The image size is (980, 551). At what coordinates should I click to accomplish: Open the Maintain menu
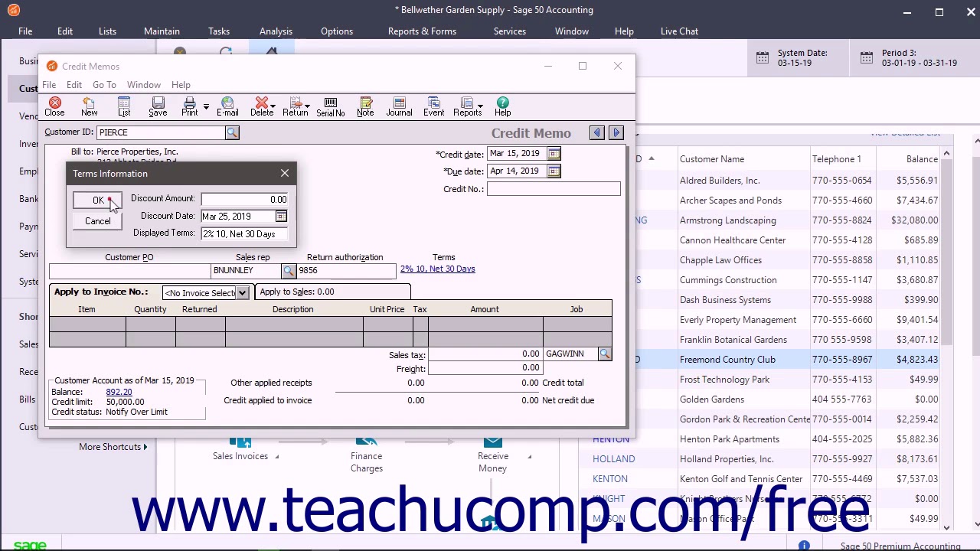162,31
